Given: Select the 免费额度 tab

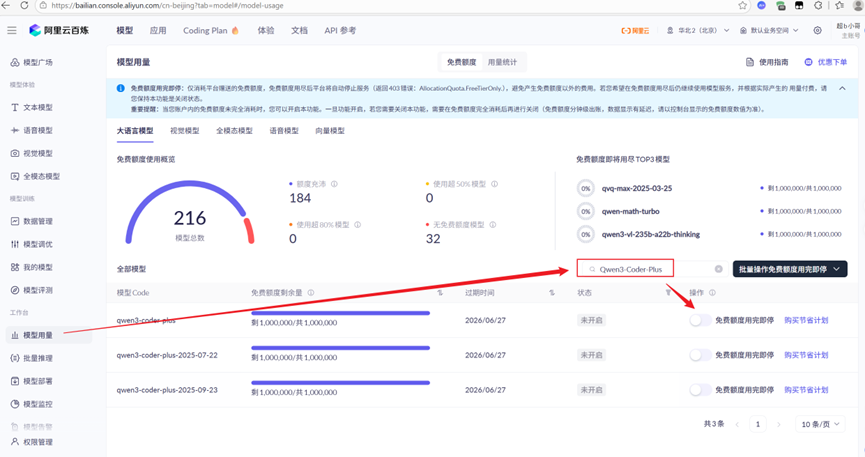Looking at the screenshot, I should click(462, 62).
